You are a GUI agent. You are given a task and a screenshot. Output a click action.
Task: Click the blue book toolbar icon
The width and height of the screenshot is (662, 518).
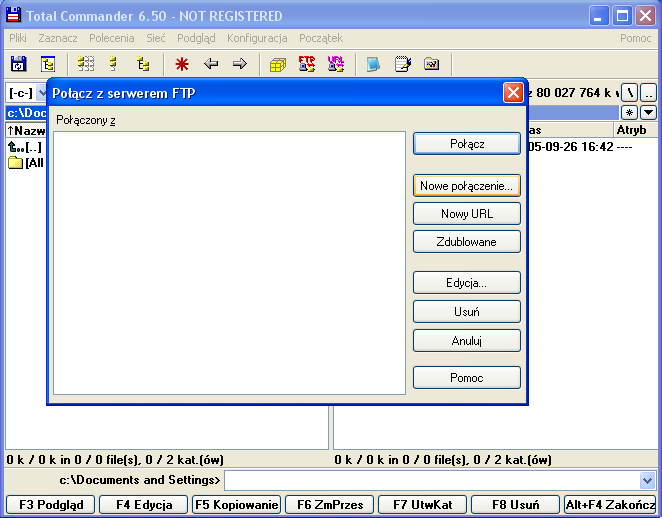point(373,64)
